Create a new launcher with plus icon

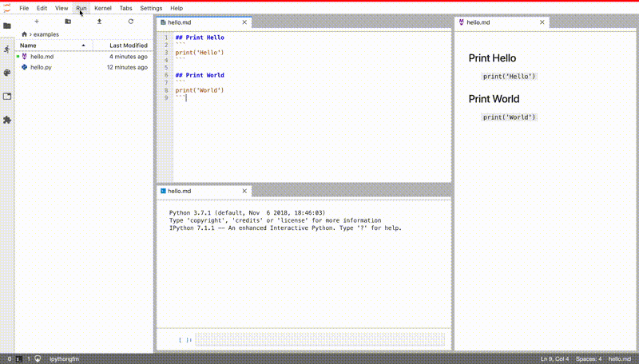pyautogui.click(x=37, y=22)
